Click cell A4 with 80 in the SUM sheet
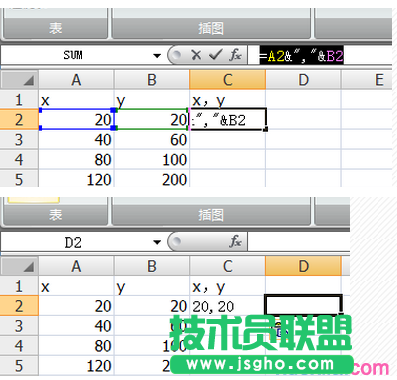This screenshot has height=380, width=397. coord(76,159)
